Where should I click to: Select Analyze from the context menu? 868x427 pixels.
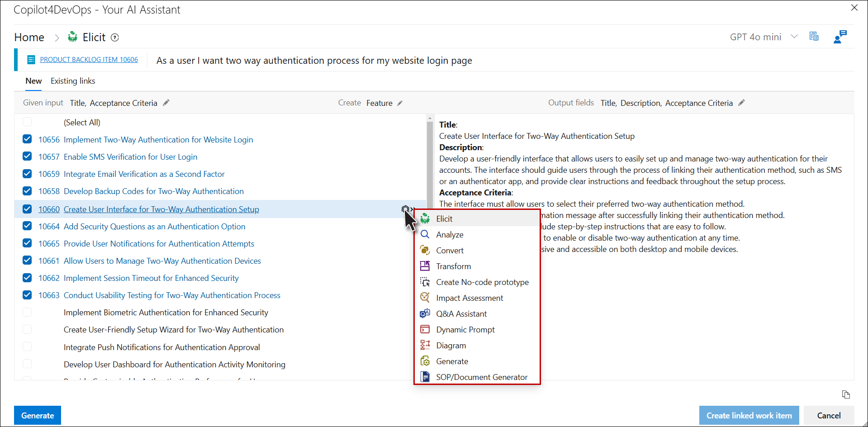tap(477, 235)
